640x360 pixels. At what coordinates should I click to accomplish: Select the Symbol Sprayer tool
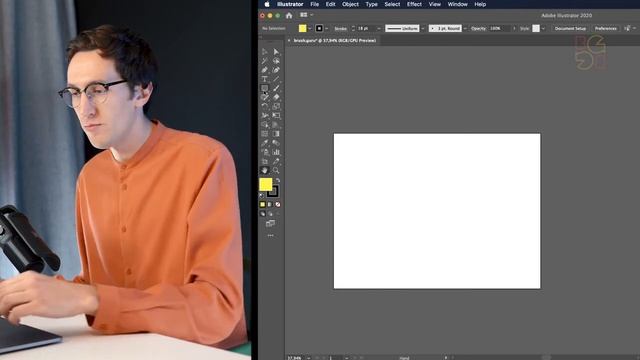264,152
